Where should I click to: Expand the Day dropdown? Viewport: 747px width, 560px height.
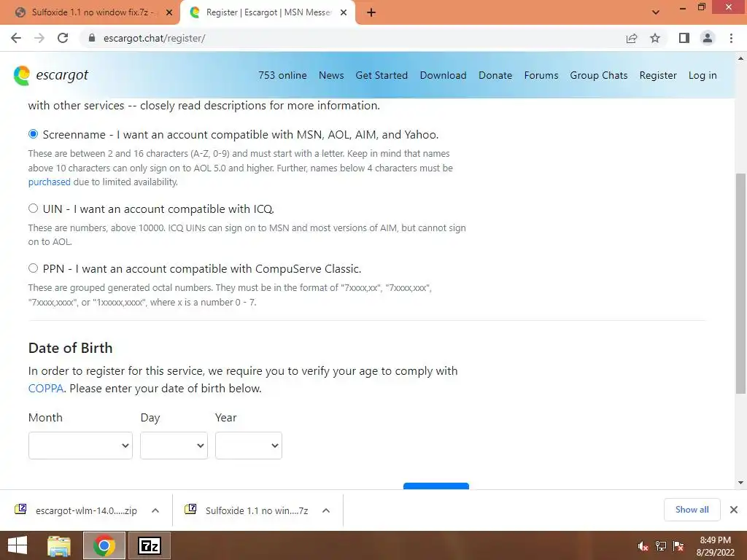[174, 446]
